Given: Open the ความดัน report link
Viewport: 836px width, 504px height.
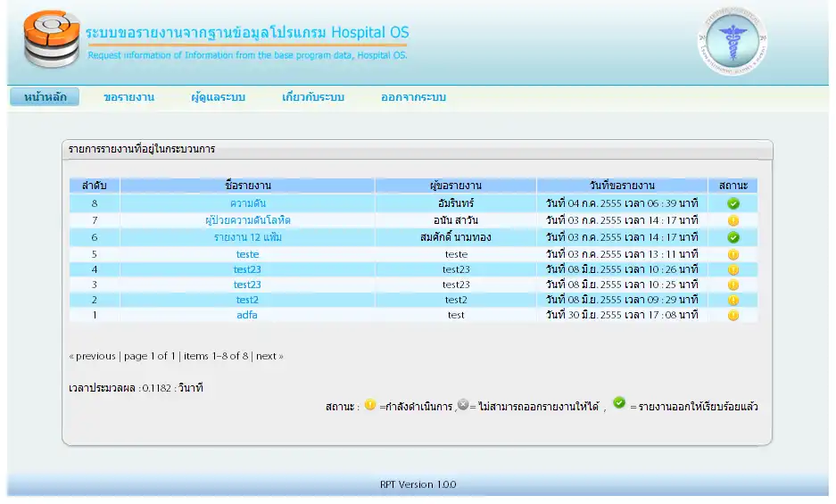Looking at the screenshot, I should [x=247, y=203].
